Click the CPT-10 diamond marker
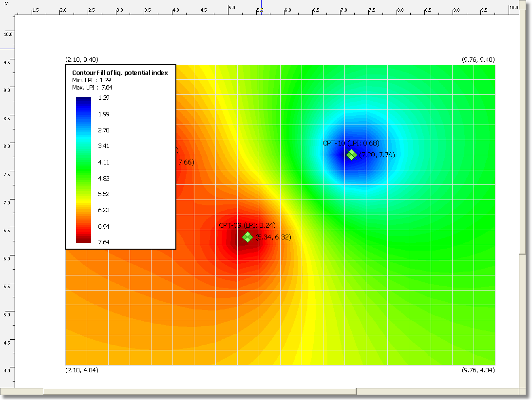The width and height of the screenshot is (532, 401). coord(351,155)
